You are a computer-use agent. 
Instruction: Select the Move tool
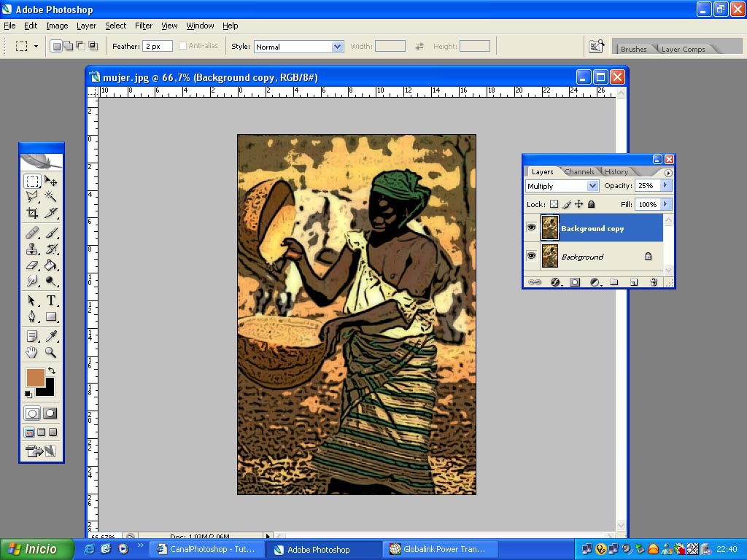(x=50, y=182)
